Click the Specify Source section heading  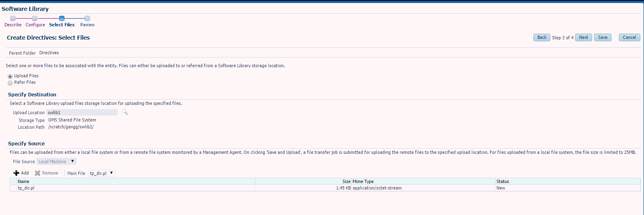(26, 144)
